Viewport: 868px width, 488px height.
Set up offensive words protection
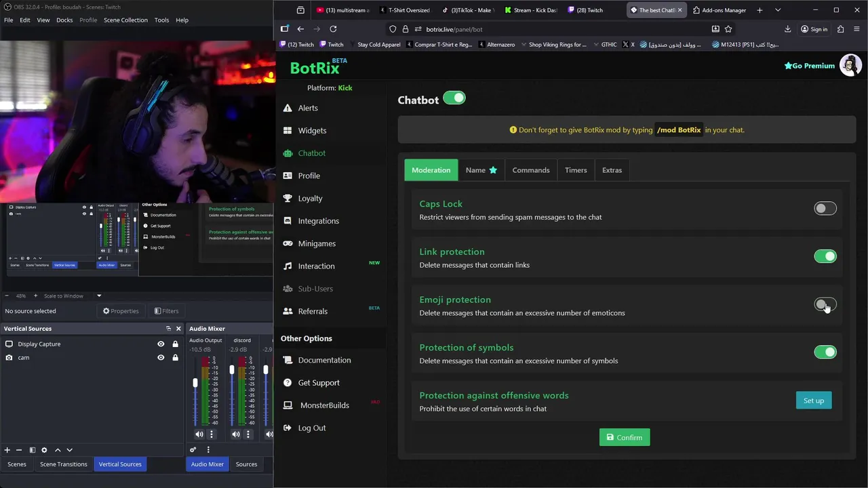pos(814,401)
